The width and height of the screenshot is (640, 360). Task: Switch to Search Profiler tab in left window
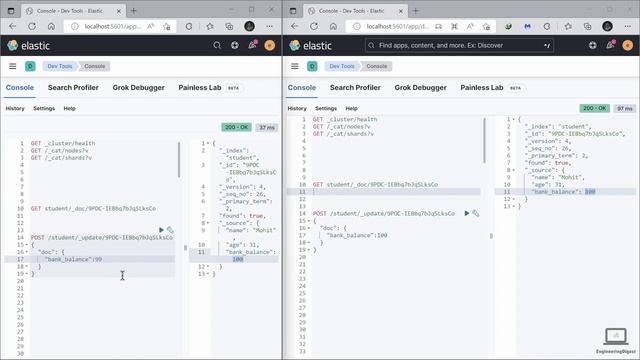tap(73, 87)
